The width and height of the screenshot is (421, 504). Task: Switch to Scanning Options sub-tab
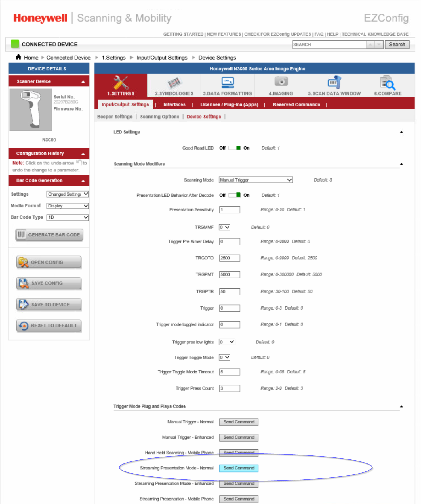click(x=159, y=117)
